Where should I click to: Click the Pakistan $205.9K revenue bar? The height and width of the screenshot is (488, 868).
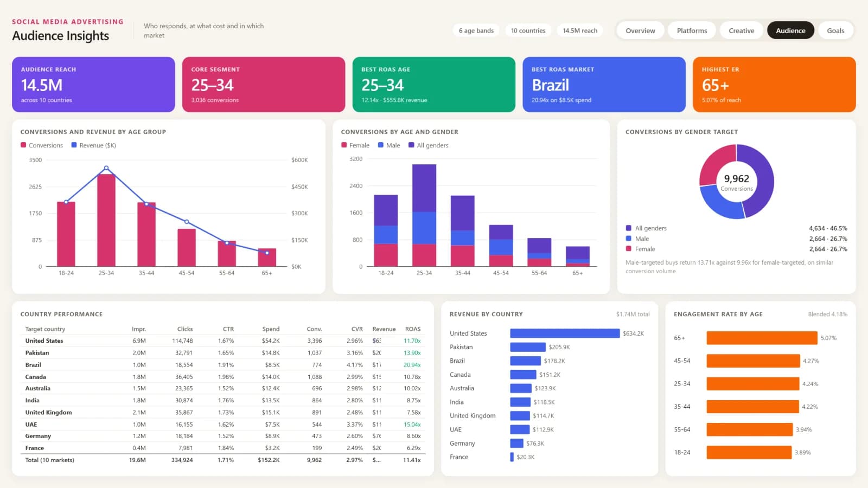click(x=528, y=347)
